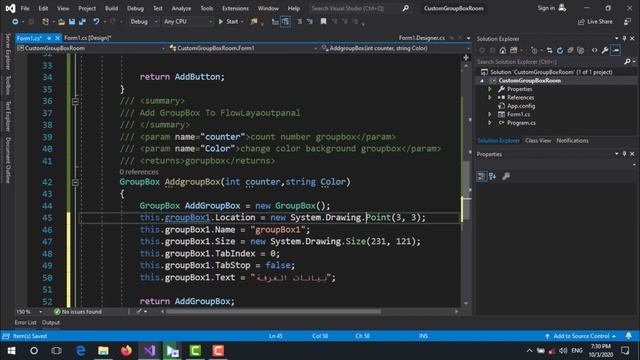
Task: Open the CustomGroupBoxRoom.Form1 type navigation dropdown
Action: click(243, 48)
